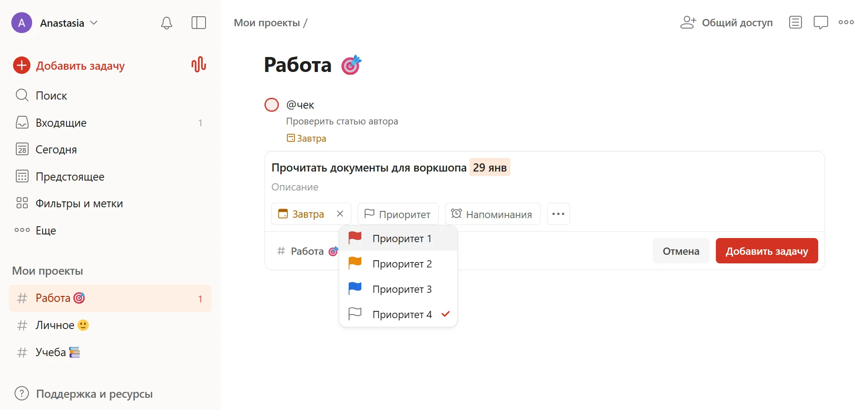Select Приоритет 4 checked option
868x410 pixels.
tap(398, 314)
